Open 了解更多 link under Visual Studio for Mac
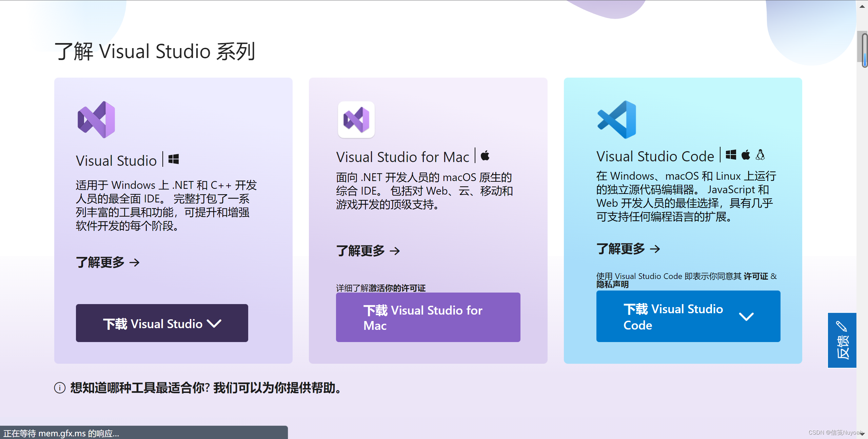 coord(368,251)
